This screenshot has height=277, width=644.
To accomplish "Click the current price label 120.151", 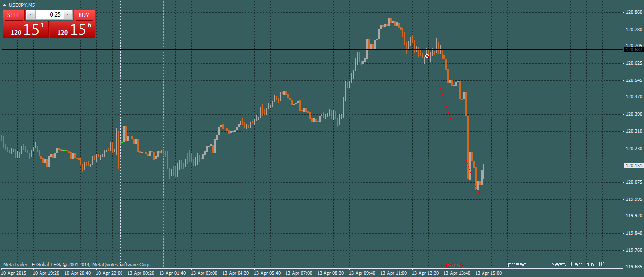I will tap(634, 166).
